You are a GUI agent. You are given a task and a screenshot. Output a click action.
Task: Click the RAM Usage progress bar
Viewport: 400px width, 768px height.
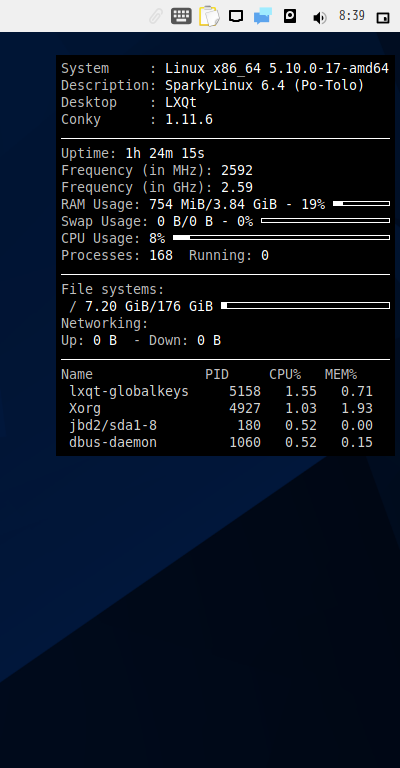coord(361,203)
